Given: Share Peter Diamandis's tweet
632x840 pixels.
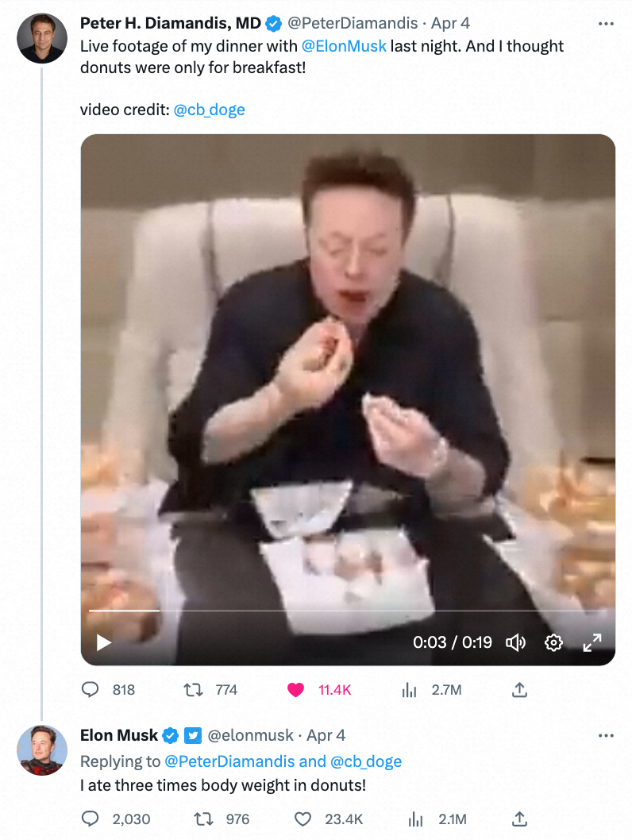Looking at the screenshot, I should pos(519,690).
